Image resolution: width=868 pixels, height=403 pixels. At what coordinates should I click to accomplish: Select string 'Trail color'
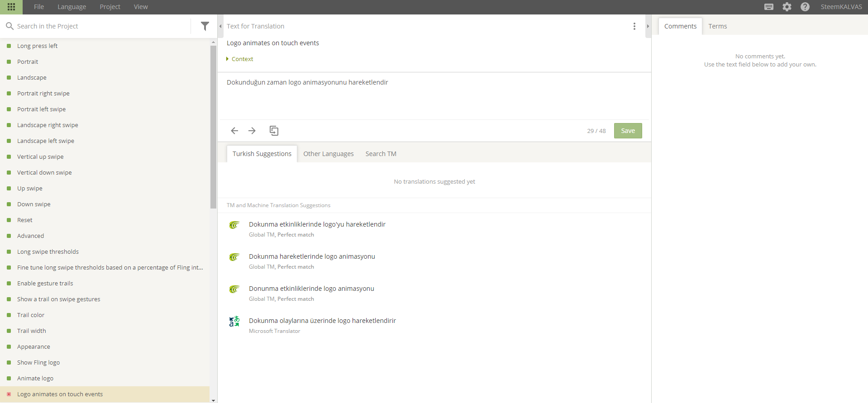[105, 315]
